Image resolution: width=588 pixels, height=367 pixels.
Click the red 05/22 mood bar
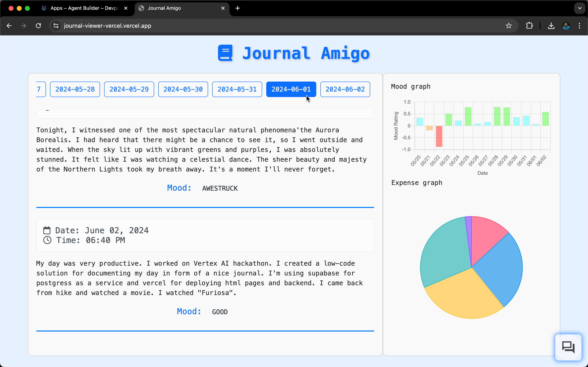(x=439, y=136)
